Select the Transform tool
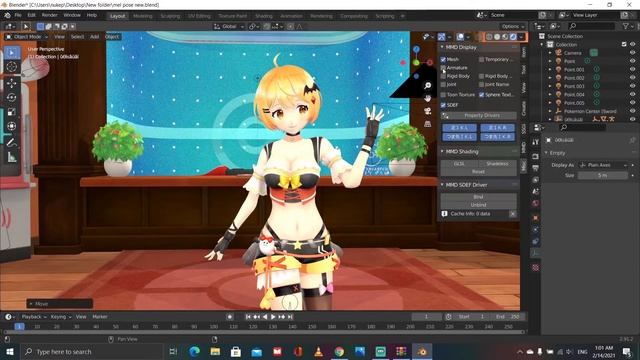The width and height of the screenshot is (640, 360). [x=12, y=126]
